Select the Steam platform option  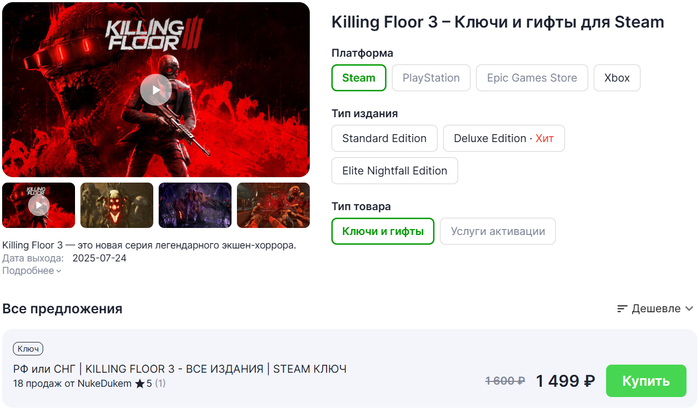click(x=359, y=78)
